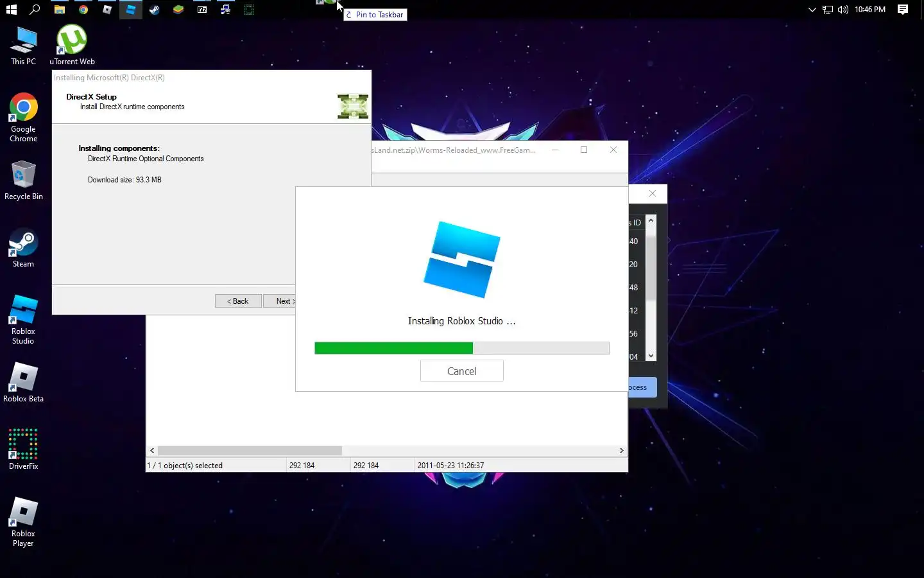Activate the Roblox Studio installer taskbar icon

[x=130, y=10]
